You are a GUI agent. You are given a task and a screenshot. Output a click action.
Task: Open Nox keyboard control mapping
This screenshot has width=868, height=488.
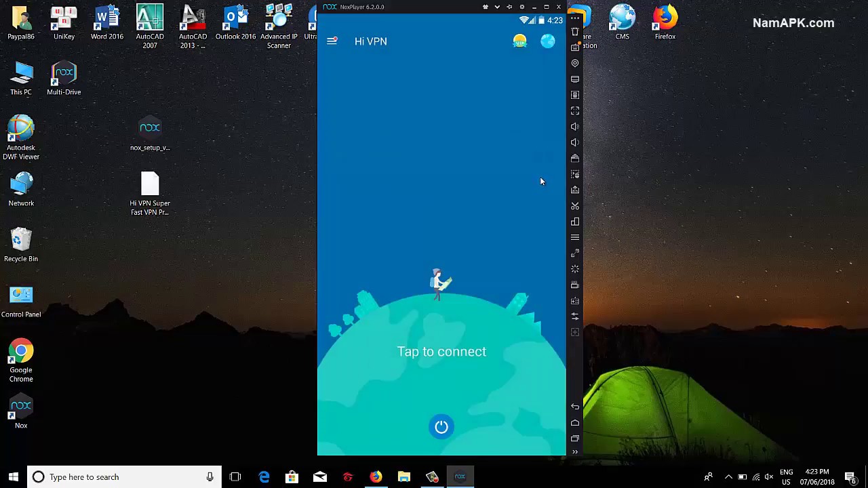pos(575,47)
